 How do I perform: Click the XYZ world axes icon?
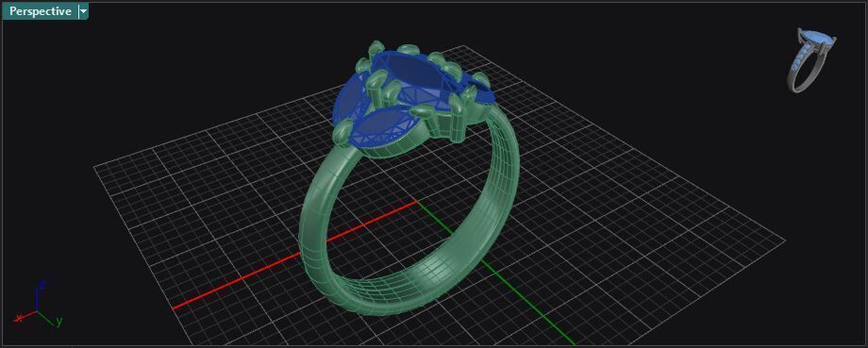click(38, 303)
